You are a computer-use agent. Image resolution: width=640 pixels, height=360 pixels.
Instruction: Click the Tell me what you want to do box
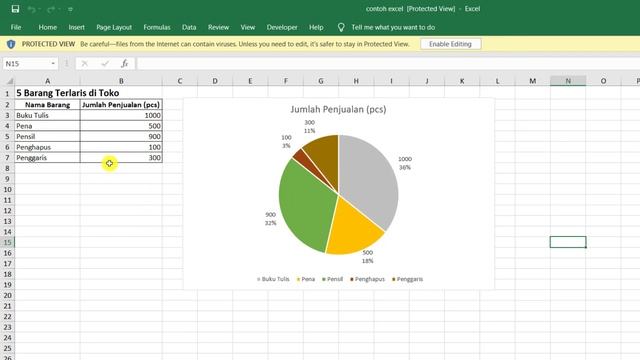click(393, 27)
